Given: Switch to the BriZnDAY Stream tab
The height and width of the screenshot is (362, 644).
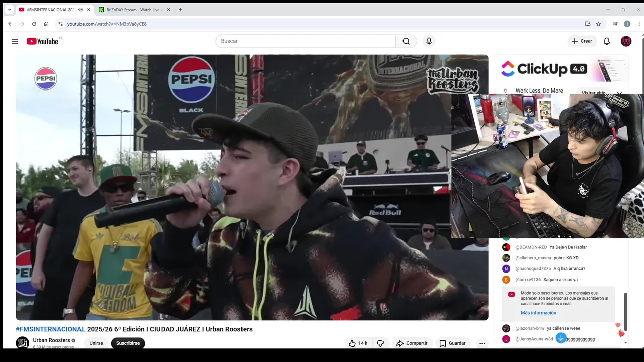Looking at the screenshot, I should point(134,10).
